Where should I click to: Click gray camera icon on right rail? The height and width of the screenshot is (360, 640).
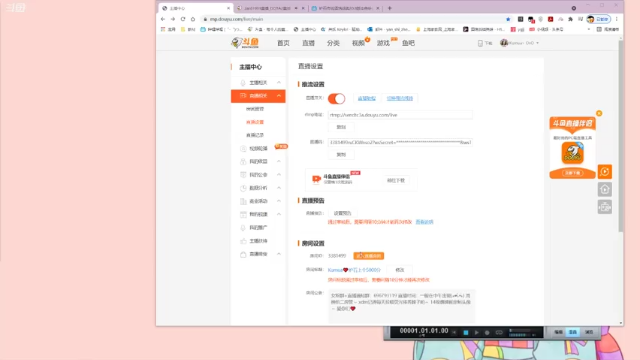605,207
